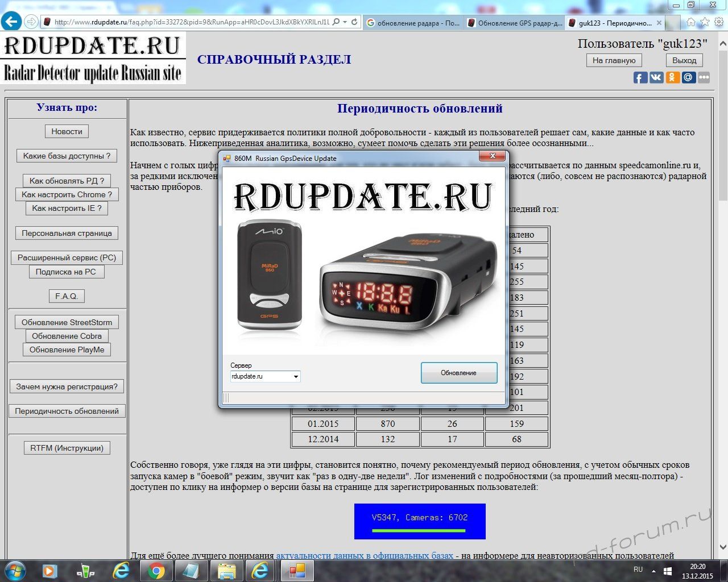Viewport: 728px width, 582px height.
Task: Open File Explorer folder icon in taskbar
Action: [226, 571]
